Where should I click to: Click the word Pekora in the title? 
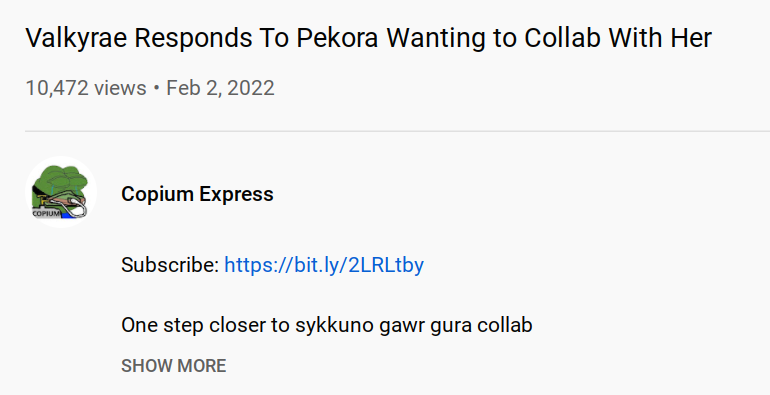337,38
